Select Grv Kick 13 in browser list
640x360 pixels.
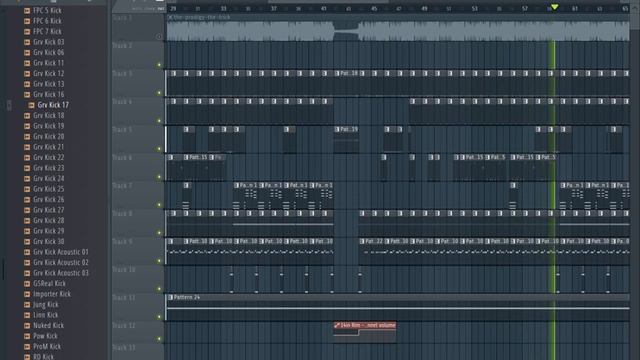pyautogui.click(x=49, y=84)
